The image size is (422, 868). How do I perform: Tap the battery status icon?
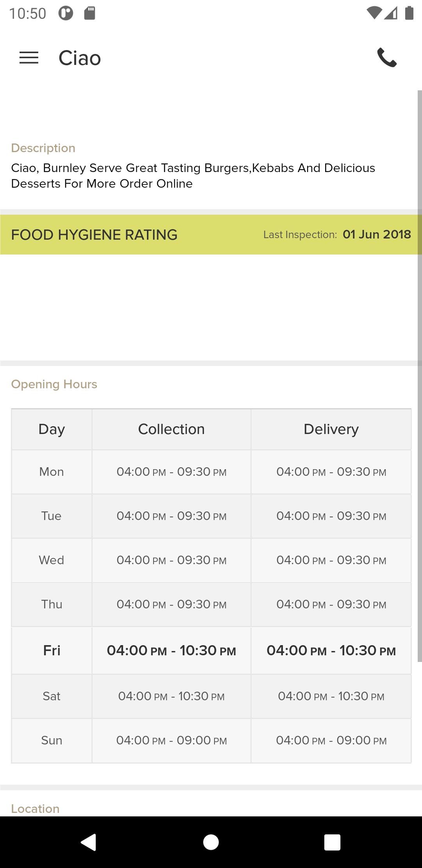pyautogui.click(x=409, y=13)
